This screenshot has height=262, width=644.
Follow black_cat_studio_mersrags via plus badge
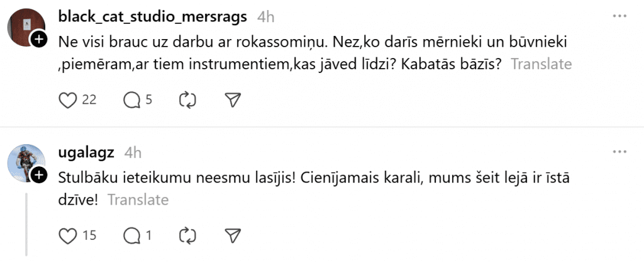38,40
